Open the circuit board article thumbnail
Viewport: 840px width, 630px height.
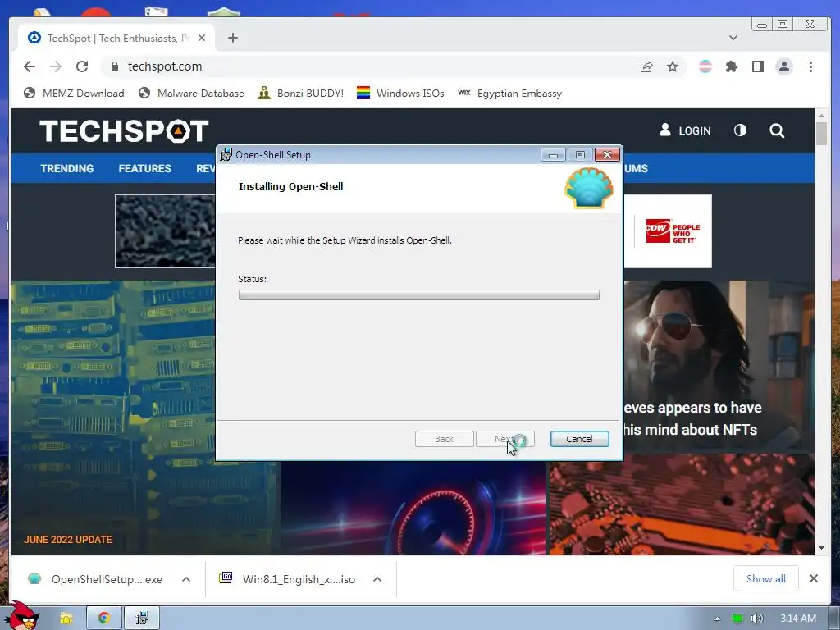click(682, 504)
